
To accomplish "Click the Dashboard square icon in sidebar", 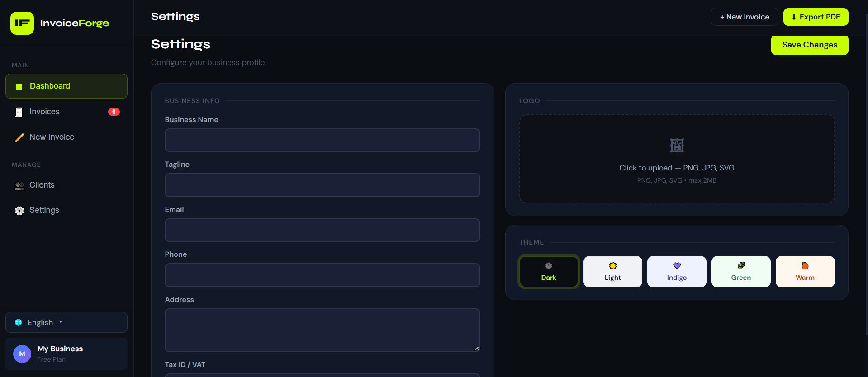I will pyautogui.click(x=19, y=86).
